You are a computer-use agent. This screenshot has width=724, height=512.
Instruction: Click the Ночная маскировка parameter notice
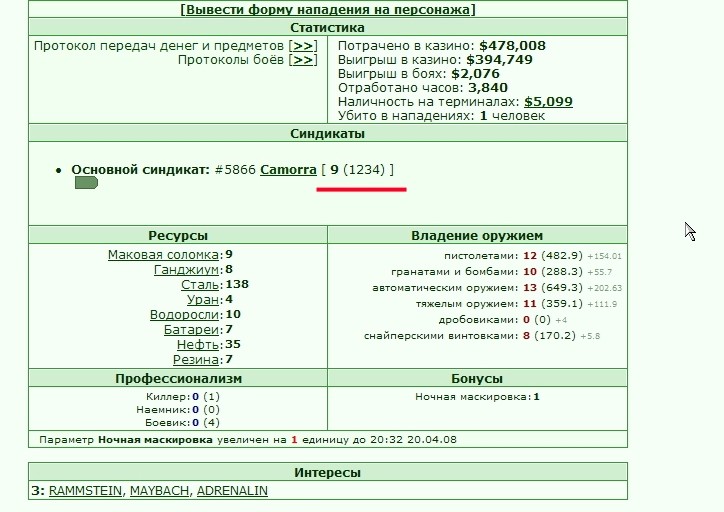pyautogui.click(x=247, y=440)
